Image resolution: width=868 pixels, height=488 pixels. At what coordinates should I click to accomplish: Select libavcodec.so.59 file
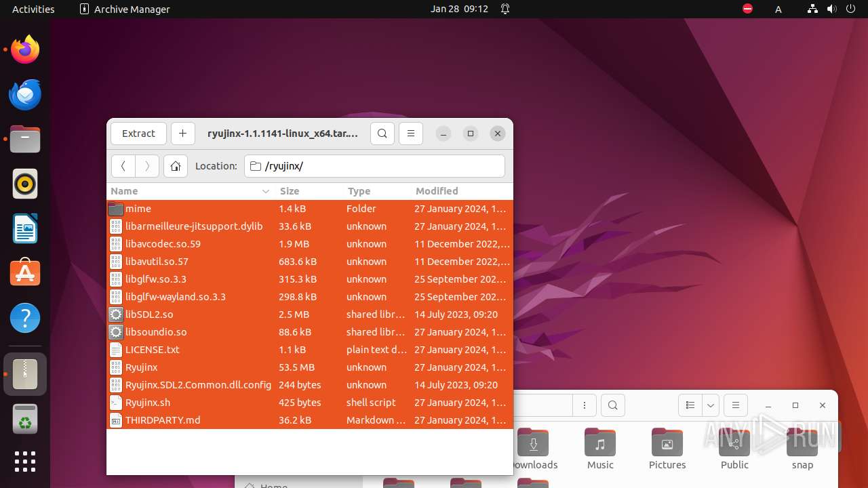click(x=310, y=244)
